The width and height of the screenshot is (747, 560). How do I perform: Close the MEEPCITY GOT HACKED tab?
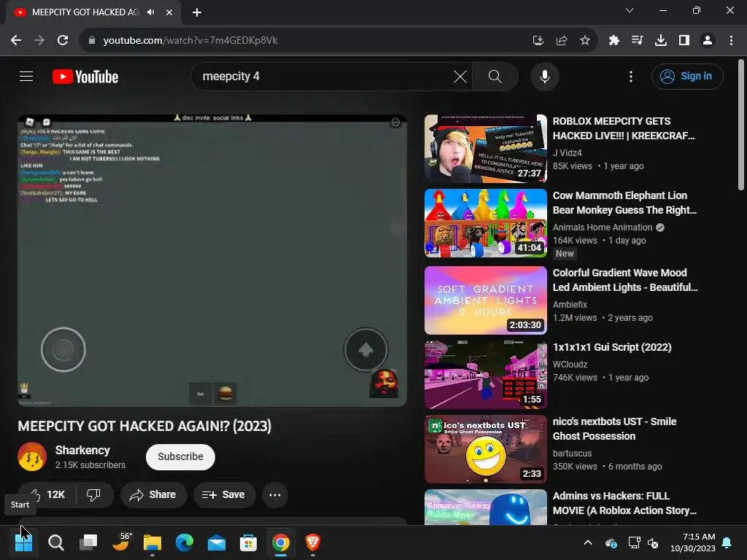pos(169,12)
